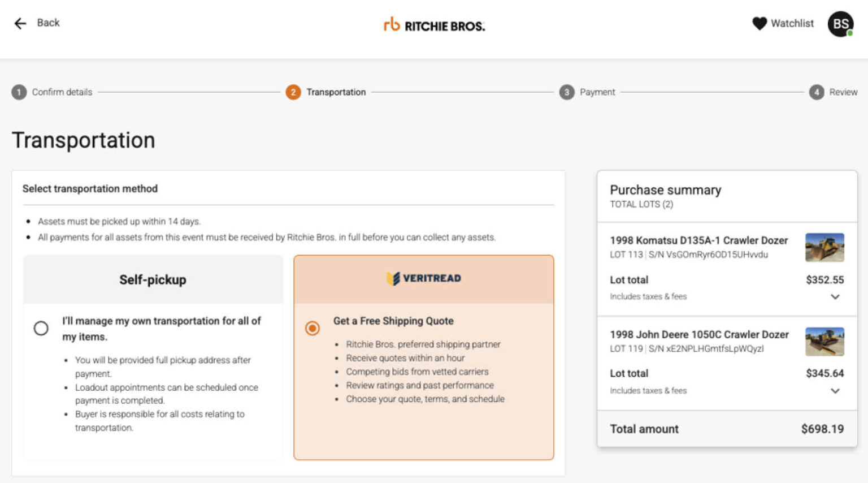Viewport: 868px width, 483px height.
Task: Open the Ritchie Bros. logo homepage
Action: [434, 25]
